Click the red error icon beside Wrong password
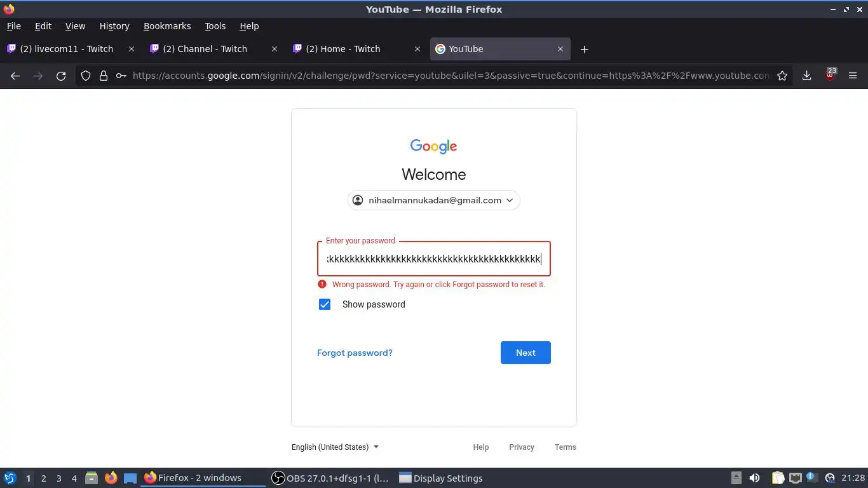The height and width of the screenshot is (488, 868). click(322, 284)
